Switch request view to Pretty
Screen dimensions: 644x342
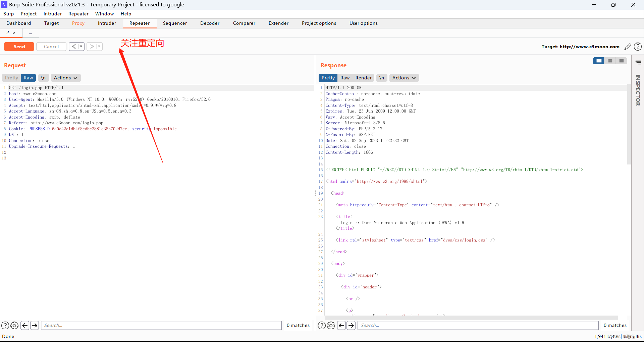tap(11, 78)
